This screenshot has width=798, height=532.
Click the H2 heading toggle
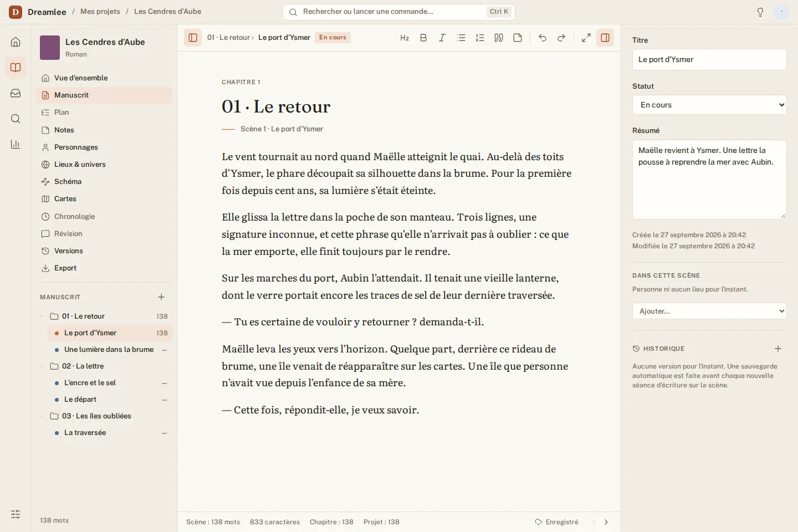405,38
